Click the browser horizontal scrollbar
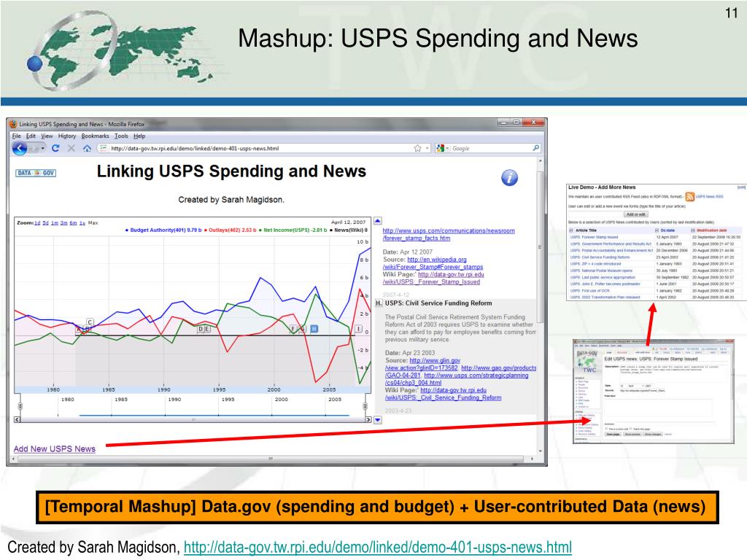This screenshot has width=747, height=560. click(x=271, y=459)
